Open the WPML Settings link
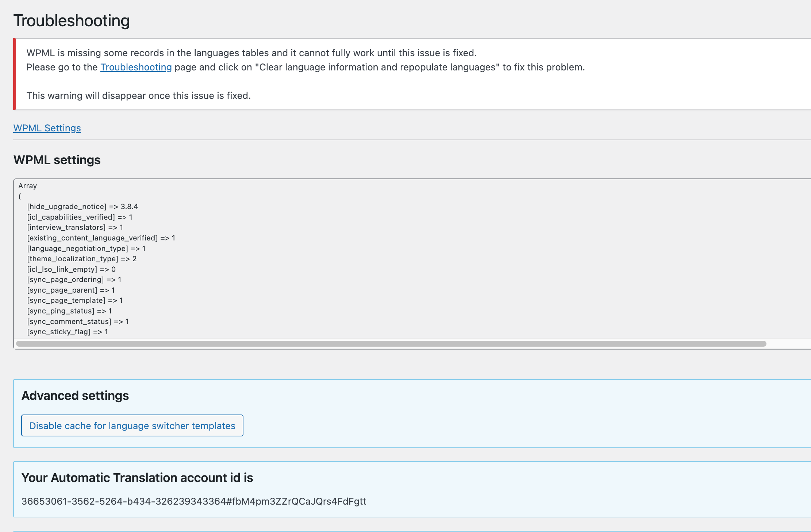The width and height of the screenshot is (811, 532). (x=47, y=128)
